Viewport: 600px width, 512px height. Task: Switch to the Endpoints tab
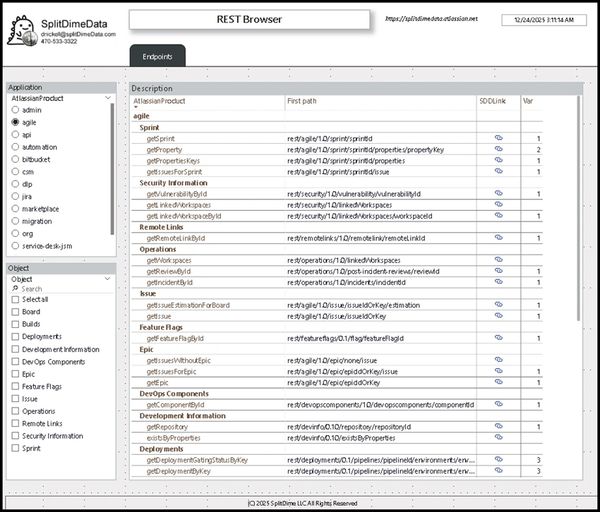(157, 58)
